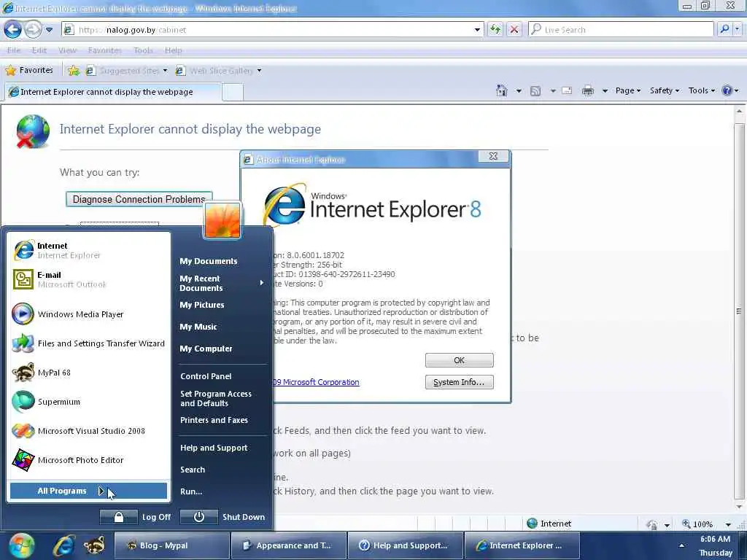Expand the address bar URL history dropdown
Screen dimensions: 747x560
(x=477, y=29)
